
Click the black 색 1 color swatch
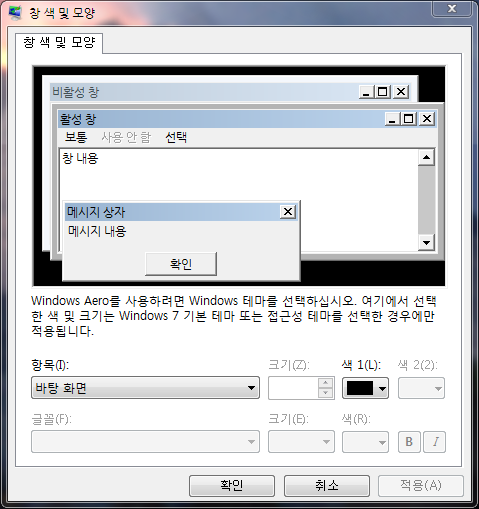click(x=360, y=388)
